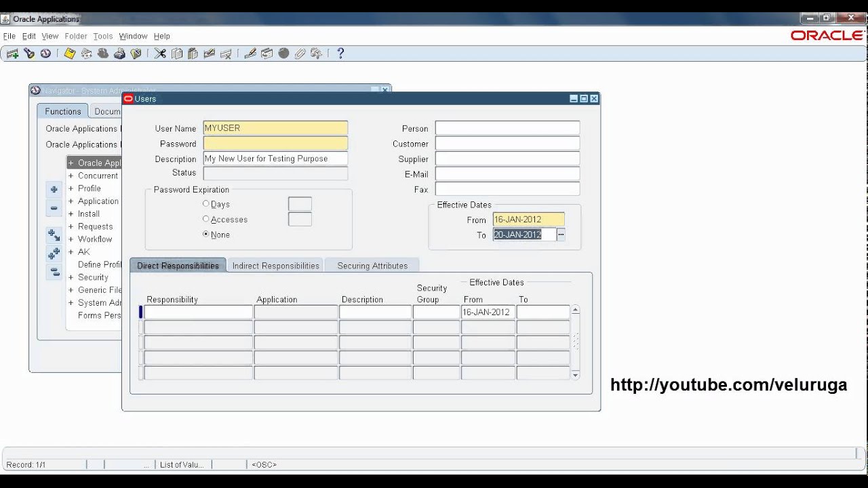Click Navigator's Collapse All double-minus button
Screen dimensions: 868x488
point(54,272)
